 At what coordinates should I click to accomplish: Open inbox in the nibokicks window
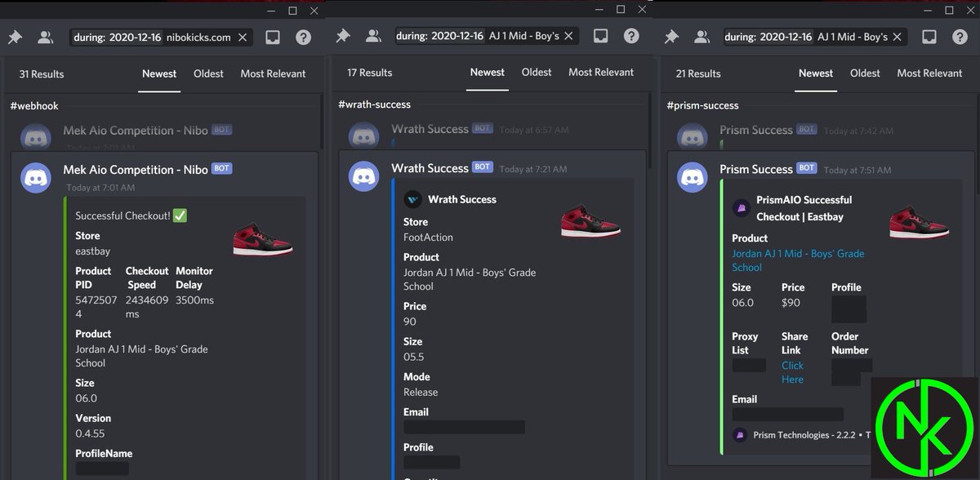273,38
